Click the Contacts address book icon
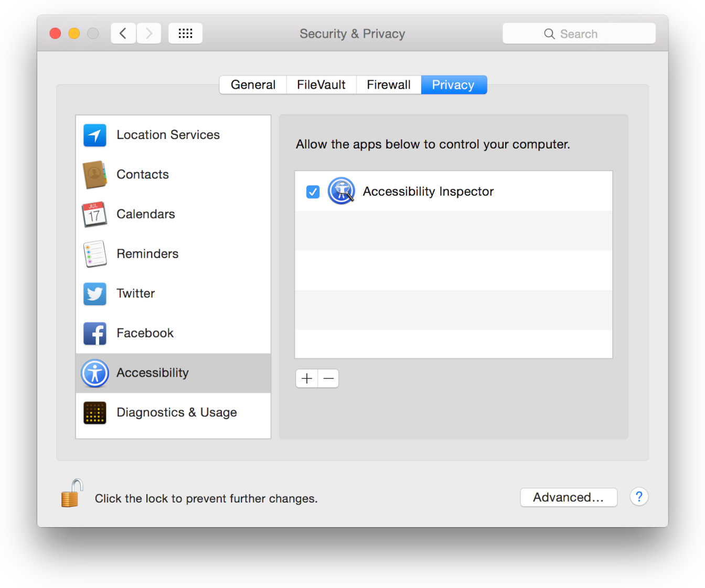 coord(95,175)
